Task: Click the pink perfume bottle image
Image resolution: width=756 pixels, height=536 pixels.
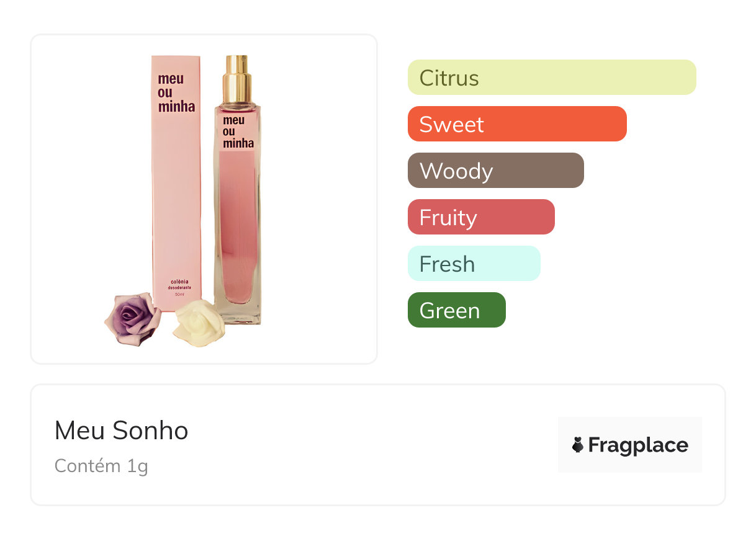Action: click(x=237, y=236)
